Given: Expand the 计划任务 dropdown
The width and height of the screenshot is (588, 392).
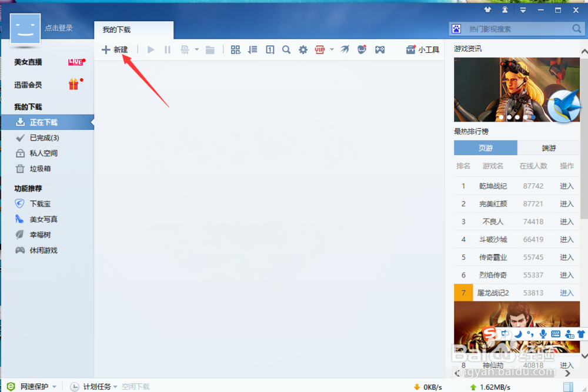Looking at the screenshot, I should [115, 386].
